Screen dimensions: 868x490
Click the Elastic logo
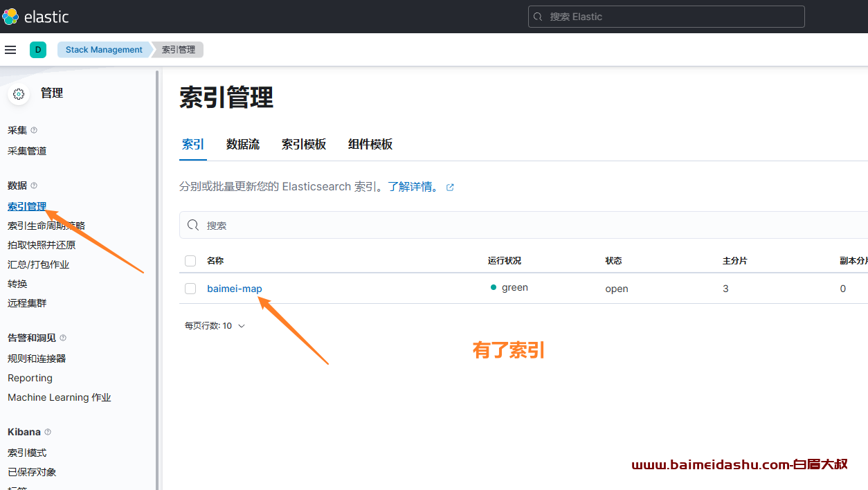(35, 17)
